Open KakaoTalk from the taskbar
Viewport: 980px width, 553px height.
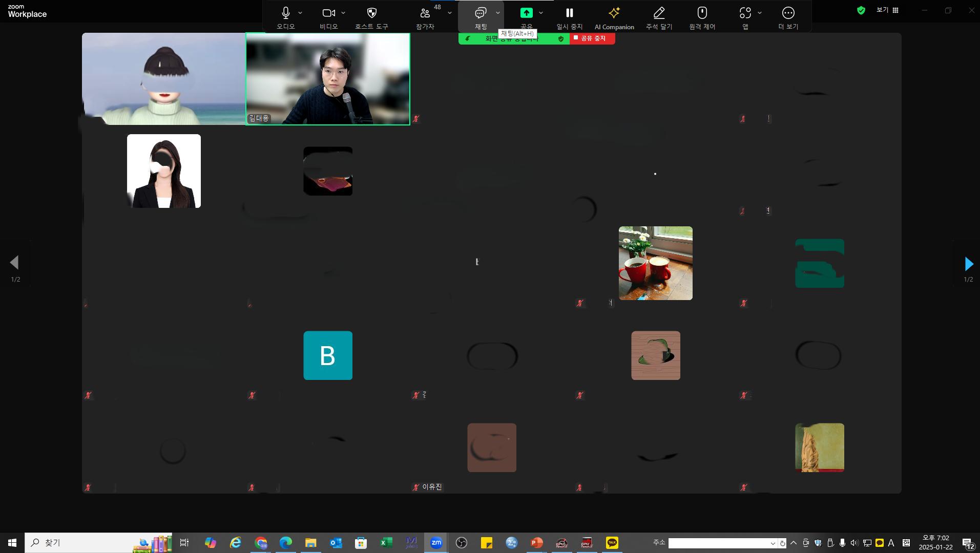[612, 543]
